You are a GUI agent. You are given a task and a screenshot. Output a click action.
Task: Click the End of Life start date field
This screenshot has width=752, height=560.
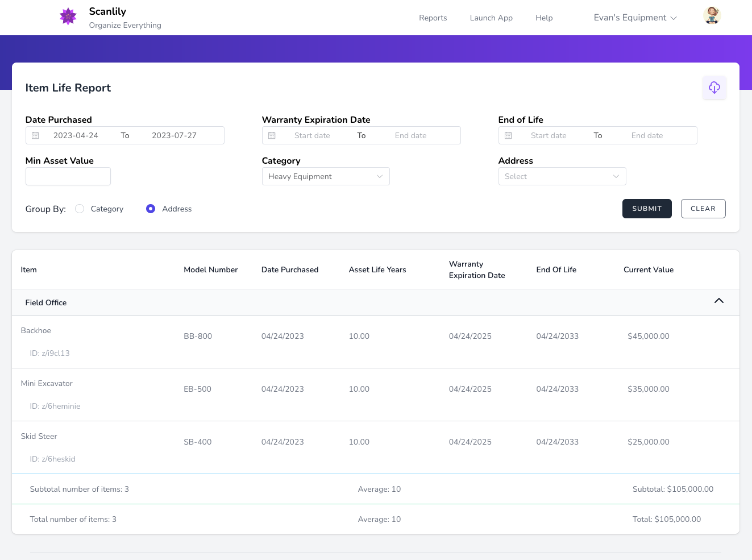pyautogui.click(x=548, y=135)
